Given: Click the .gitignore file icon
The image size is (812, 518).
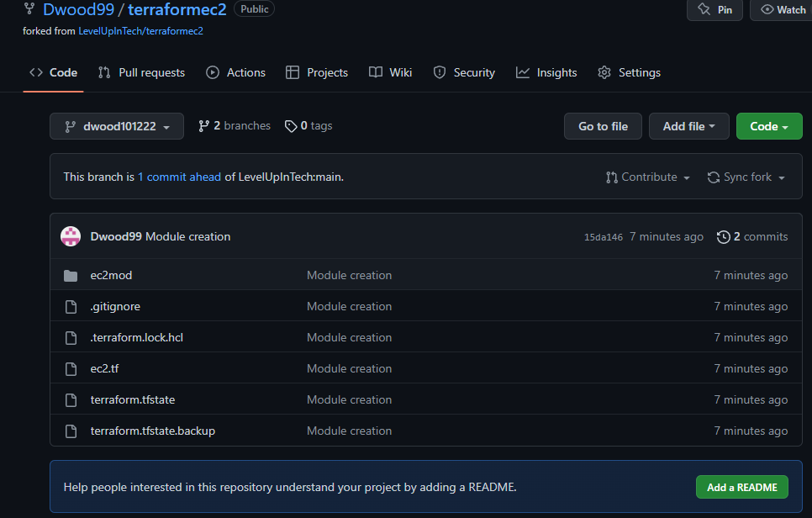Looking at the screenshot, I should (x=71, y=307).
